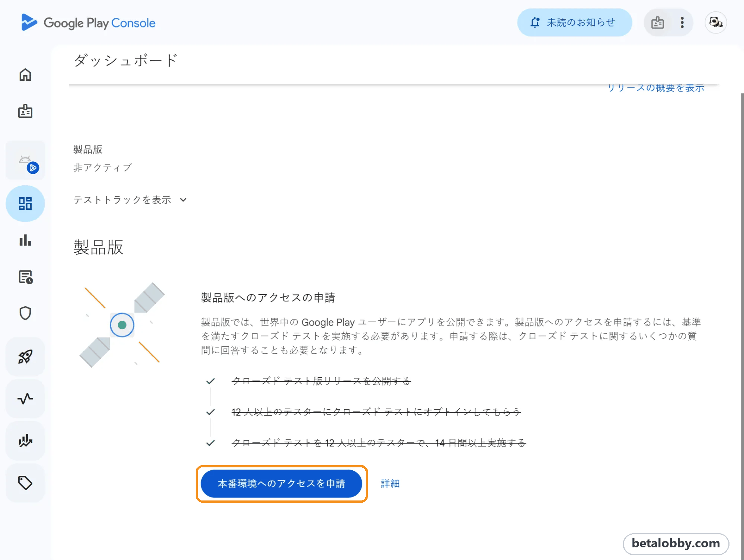Image resolution: width=744 pixels, height=560 pixels.
Task: Open the Dashboard grid icon in sidebar
Action: click(x=25, y=204)
